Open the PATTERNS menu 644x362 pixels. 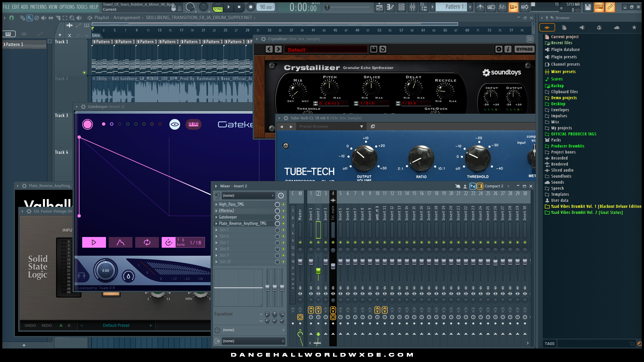point(38,7)
